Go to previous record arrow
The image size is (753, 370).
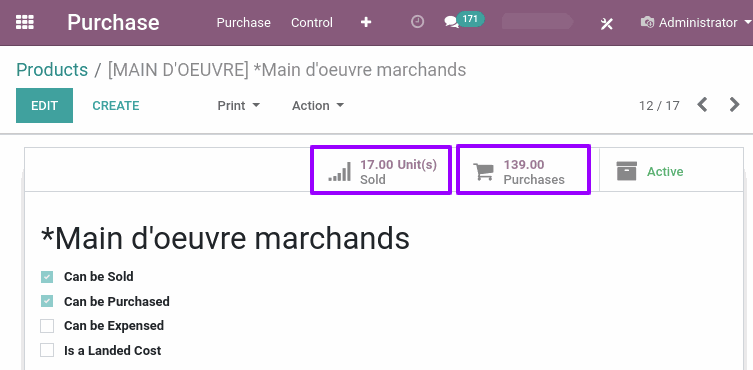[703, 105]
